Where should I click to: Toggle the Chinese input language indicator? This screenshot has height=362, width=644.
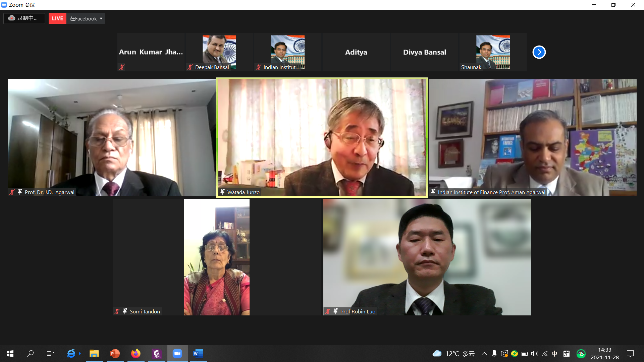tap(554, 353)
